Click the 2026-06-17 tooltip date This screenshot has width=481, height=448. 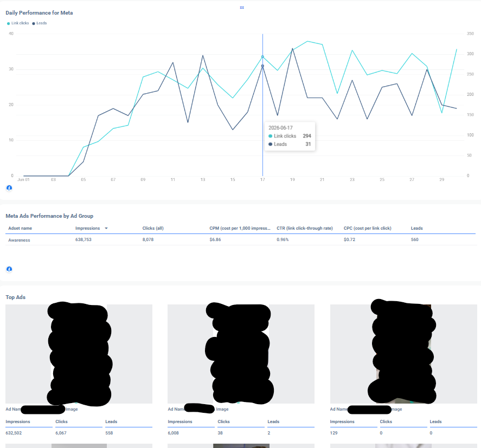pos(280,128)
